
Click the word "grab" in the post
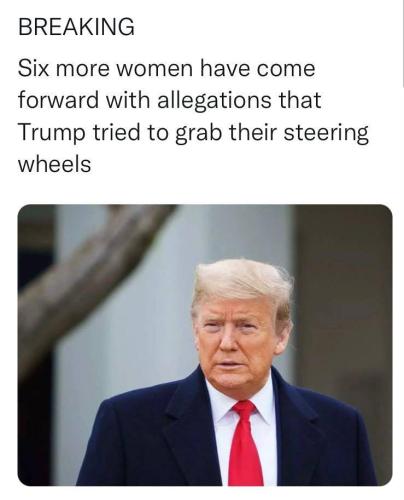click(198, 133)
